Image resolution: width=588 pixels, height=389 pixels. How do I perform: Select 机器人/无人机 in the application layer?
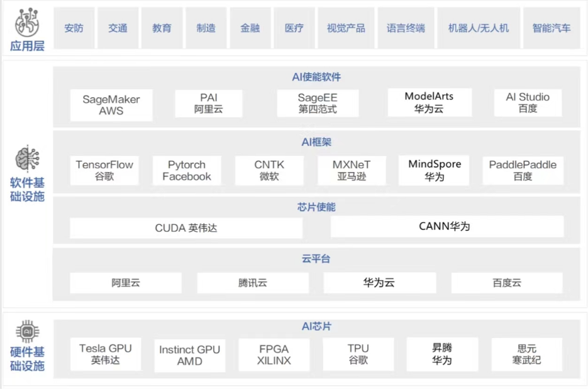click(479, 27)
